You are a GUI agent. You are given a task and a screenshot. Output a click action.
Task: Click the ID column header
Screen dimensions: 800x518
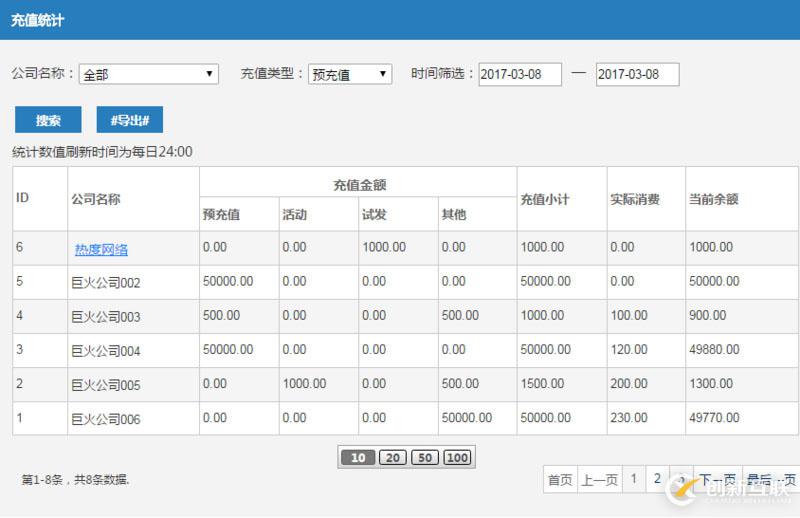point(22,198)
